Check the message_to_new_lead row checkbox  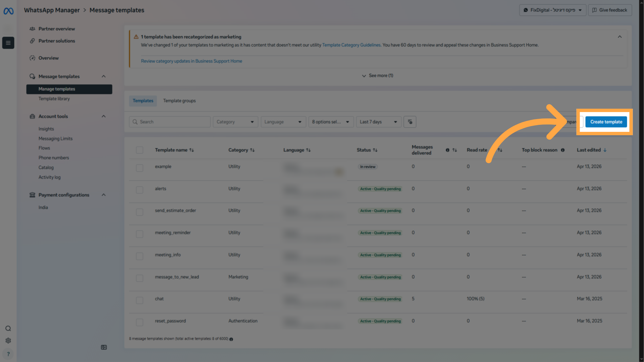[140, 278]
